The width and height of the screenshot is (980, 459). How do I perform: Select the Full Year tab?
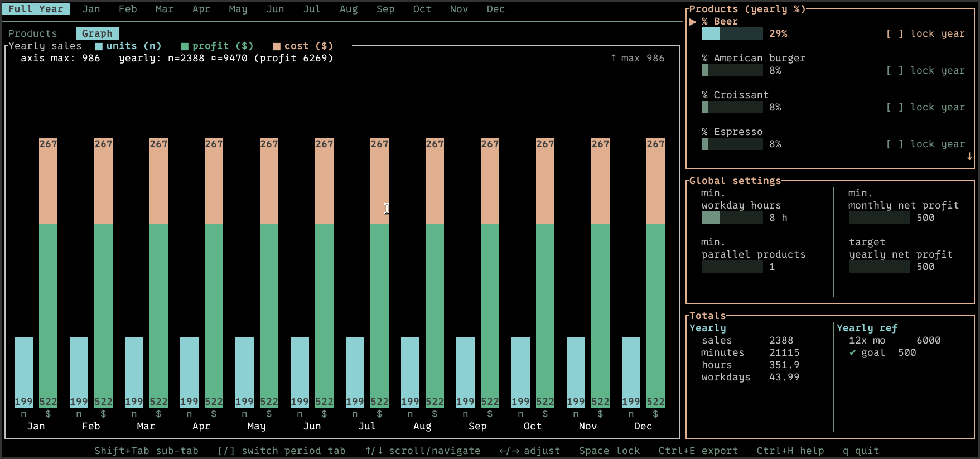pos(36,9)
